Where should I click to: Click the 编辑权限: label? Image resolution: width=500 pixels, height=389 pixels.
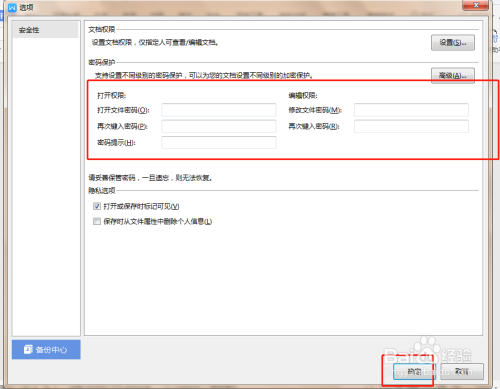pyautogui.click(x=303, y=96)
